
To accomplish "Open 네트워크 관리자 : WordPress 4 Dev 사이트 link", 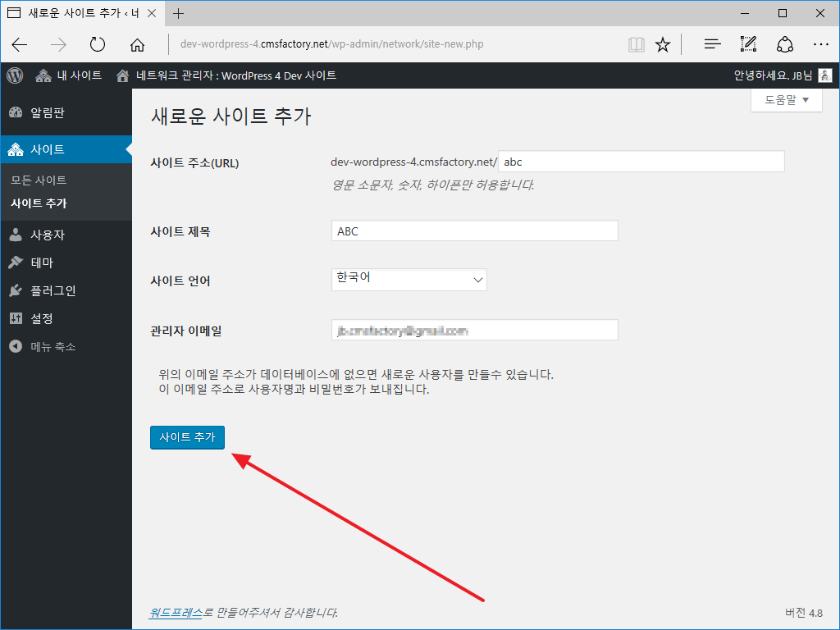I will coord(226,75).
